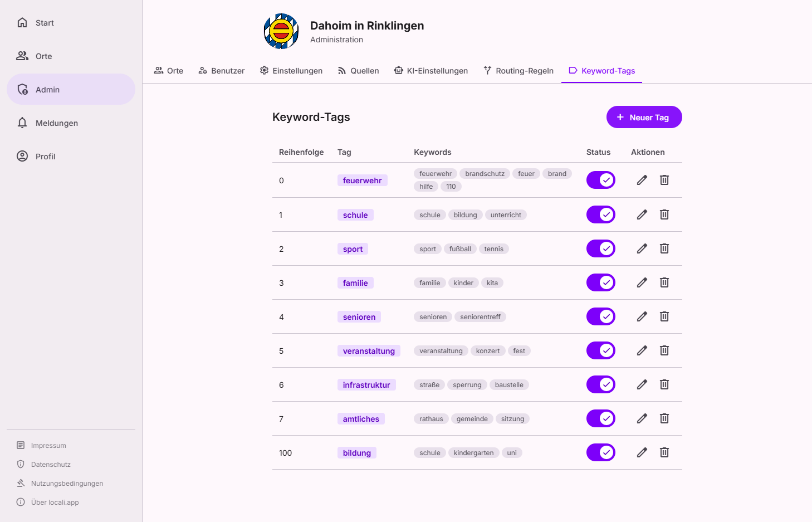
Task: Click the Dahoim in Rinklingen logo
Action: coord(281,31)
